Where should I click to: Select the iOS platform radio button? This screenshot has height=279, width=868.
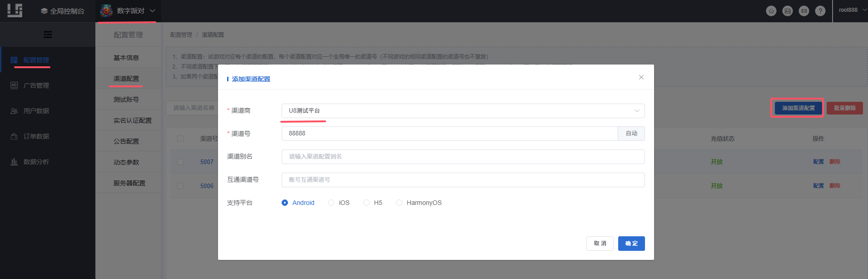pyautogui.click(x=331, y=203)
